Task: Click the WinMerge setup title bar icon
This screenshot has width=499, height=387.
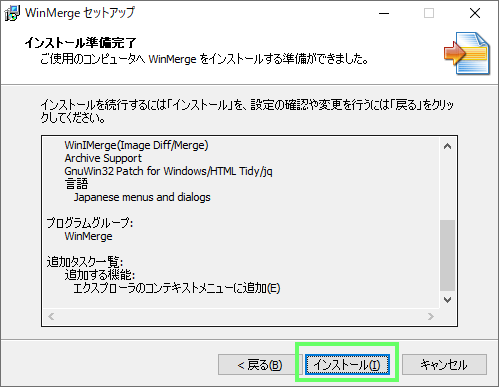Action: point(12,13)
